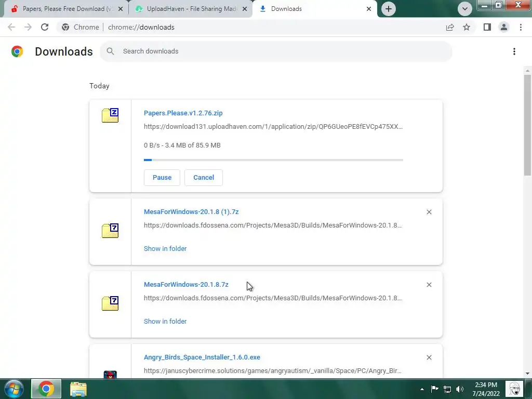Image resolution: width=532 pixels, height=399 pixels.
Task: Close the UploadHaven tab
Action: 245,9
